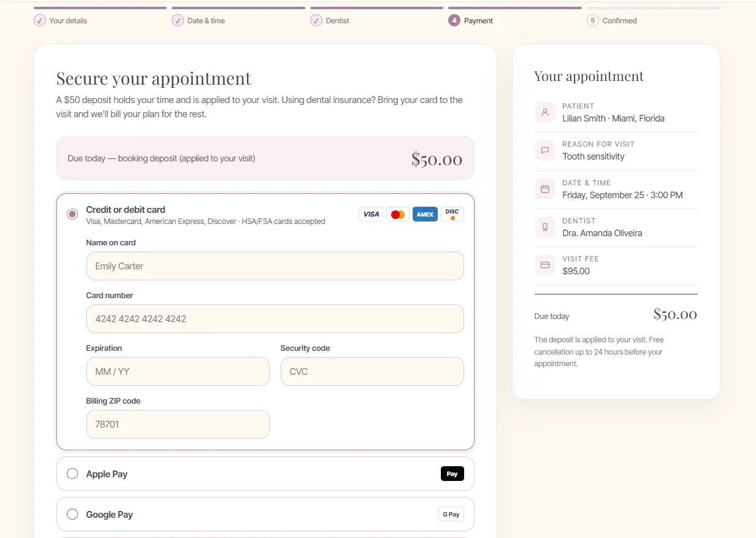The width and height of the screenshot is (756, 538).
Task: Click the AMEX card logo
Action: [x=425, y=214]
